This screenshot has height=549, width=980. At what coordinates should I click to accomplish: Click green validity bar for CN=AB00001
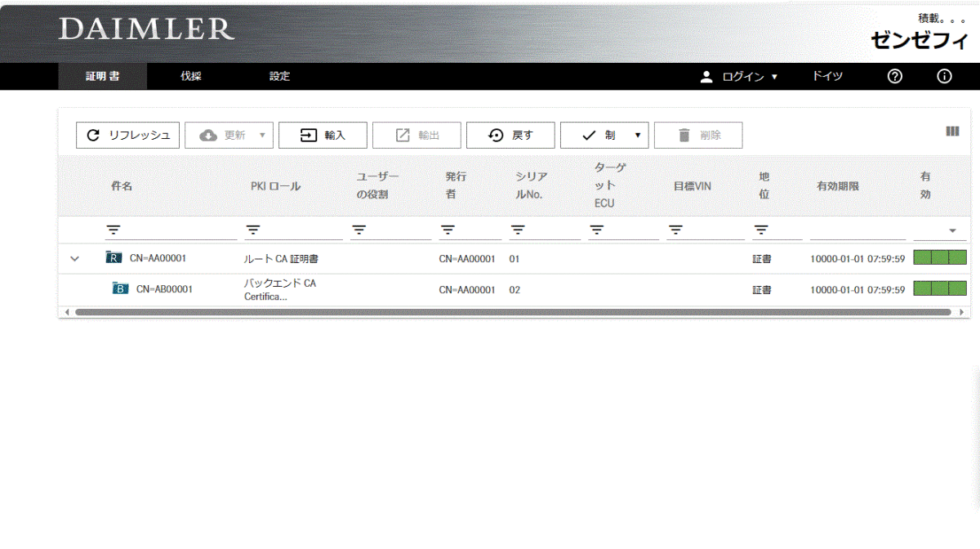click(939, 288)
